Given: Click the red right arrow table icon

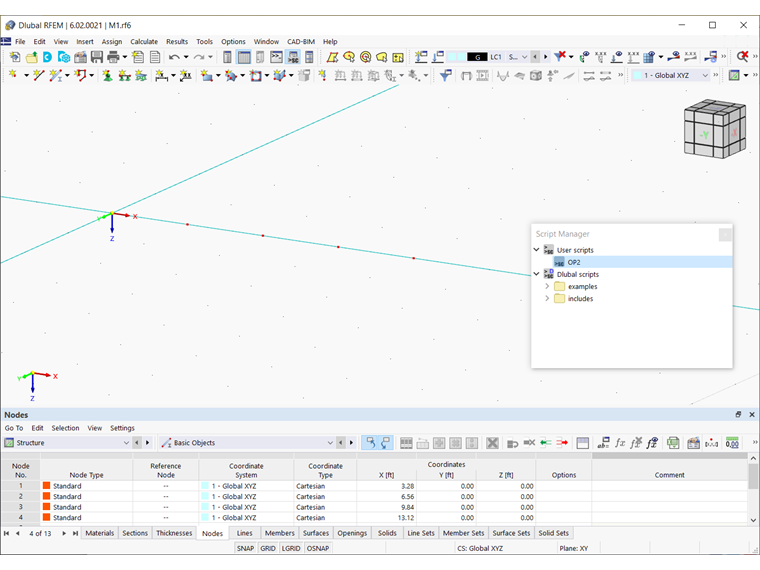Looking at the screenshot, I should click(x=562, y=443).
